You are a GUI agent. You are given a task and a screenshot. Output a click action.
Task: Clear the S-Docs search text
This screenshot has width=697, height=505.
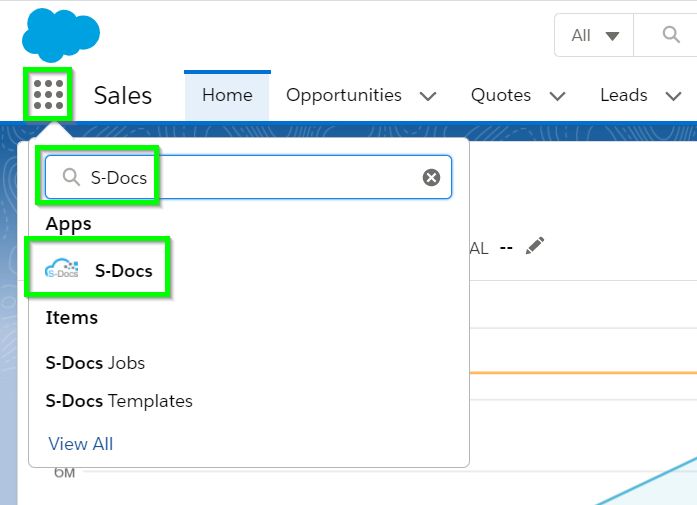click(x=431, y=177)
